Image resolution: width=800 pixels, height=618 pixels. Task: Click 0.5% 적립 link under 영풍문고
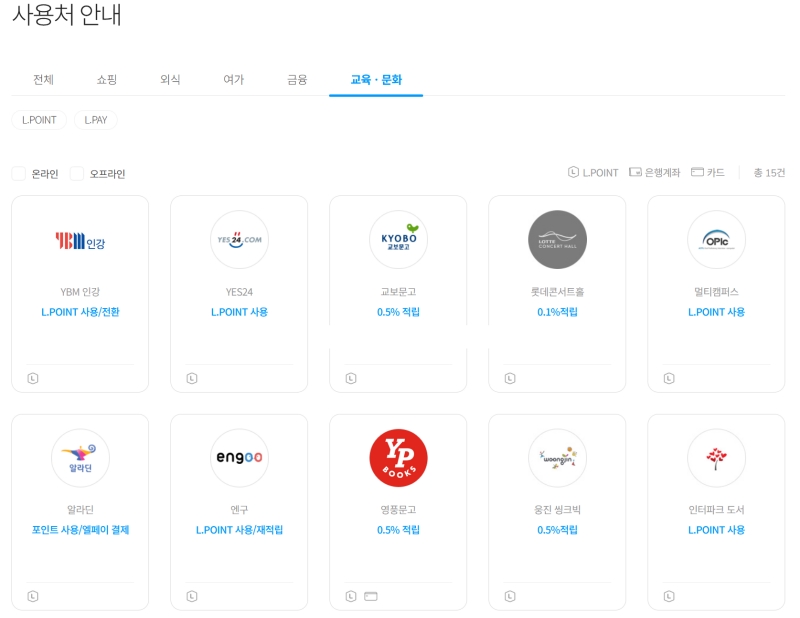(398, 530)
